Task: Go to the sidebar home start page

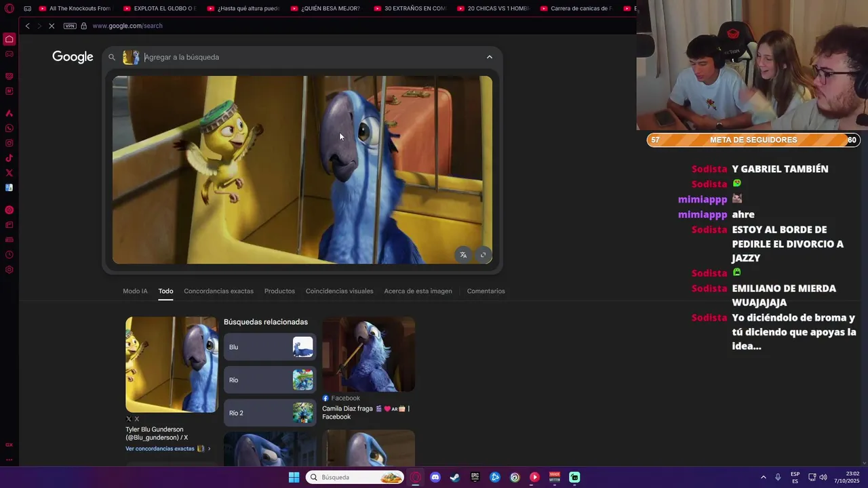Action: tap(9, 39)
